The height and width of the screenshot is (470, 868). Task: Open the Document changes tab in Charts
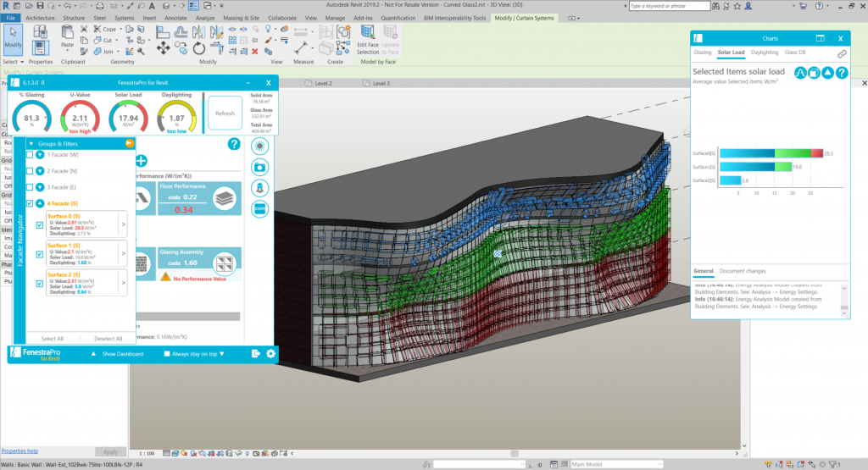tap(743, 271)
